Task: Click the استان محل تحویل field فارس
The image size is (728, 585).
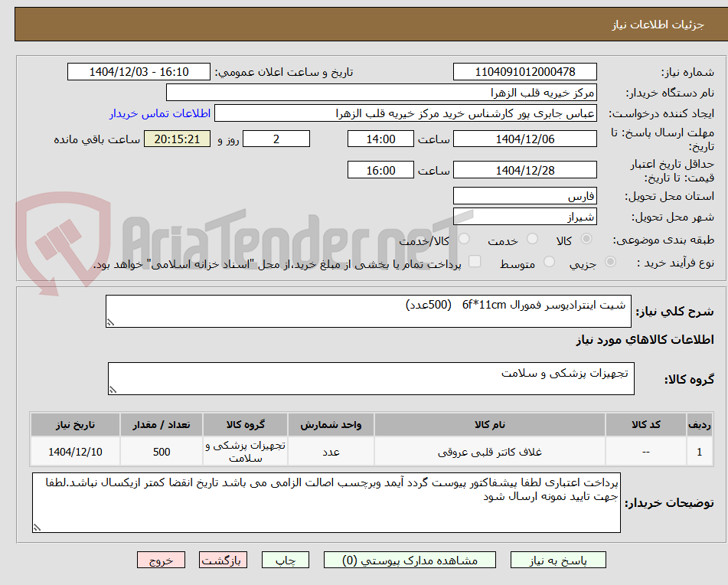Action: (524, 196)
